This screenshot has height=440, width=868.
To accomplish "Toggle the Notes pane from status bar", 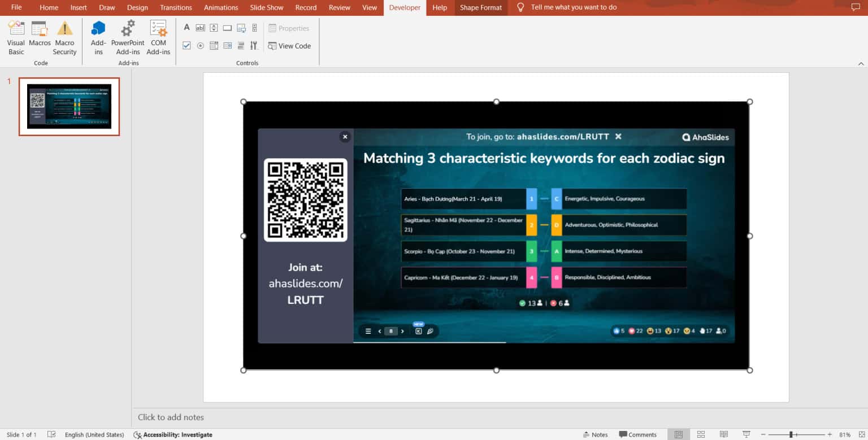I will [595, 434].
